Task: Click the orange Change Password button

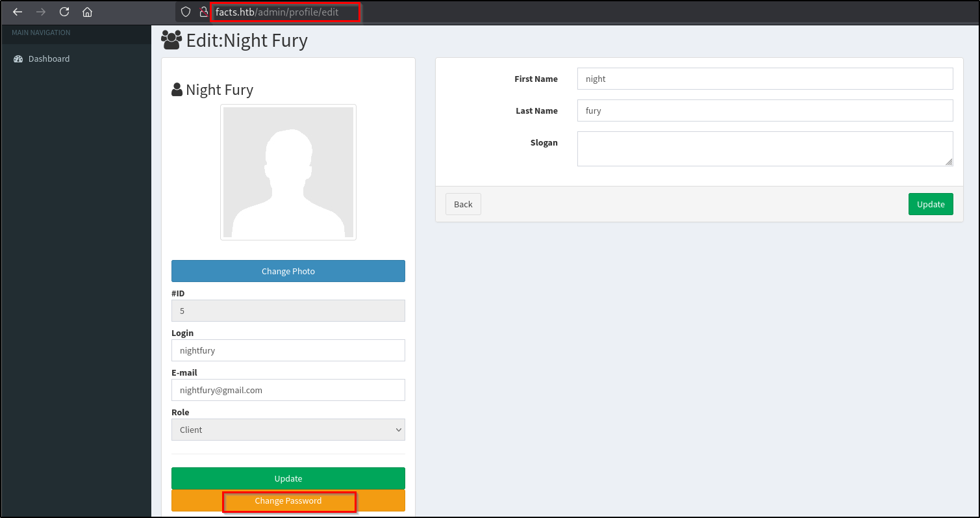Action: click(288, 500)
